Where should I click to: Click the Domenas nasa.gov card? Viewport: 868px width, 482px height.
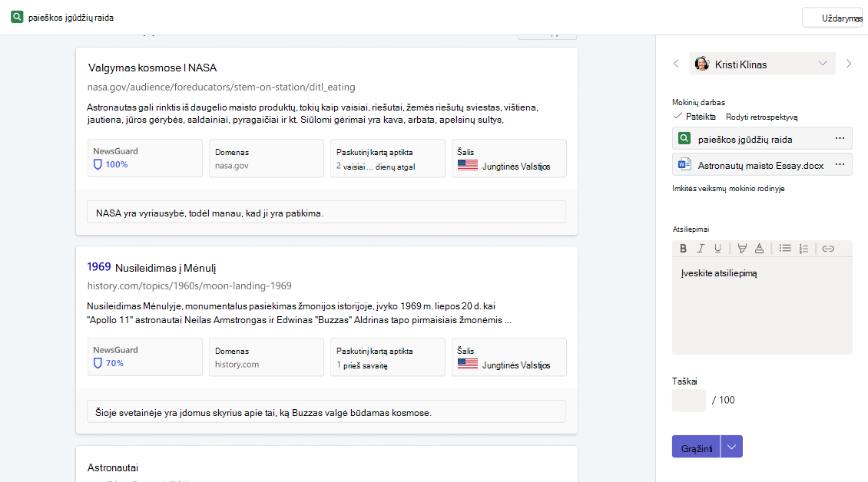(x=267, y=158)
